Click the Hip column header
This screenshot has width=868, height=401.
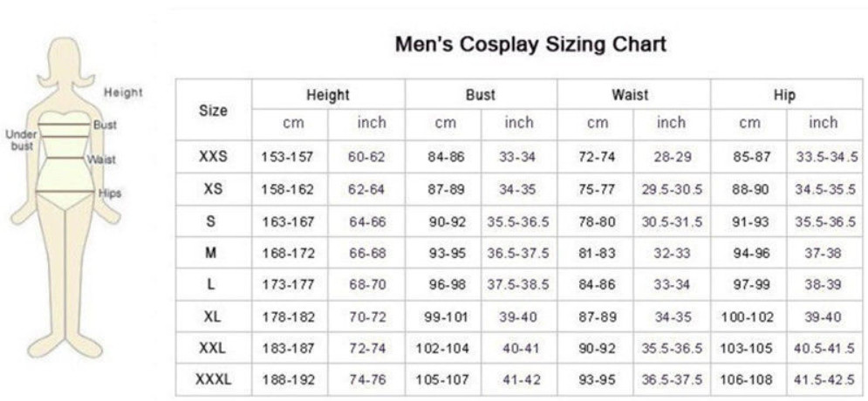785,95
